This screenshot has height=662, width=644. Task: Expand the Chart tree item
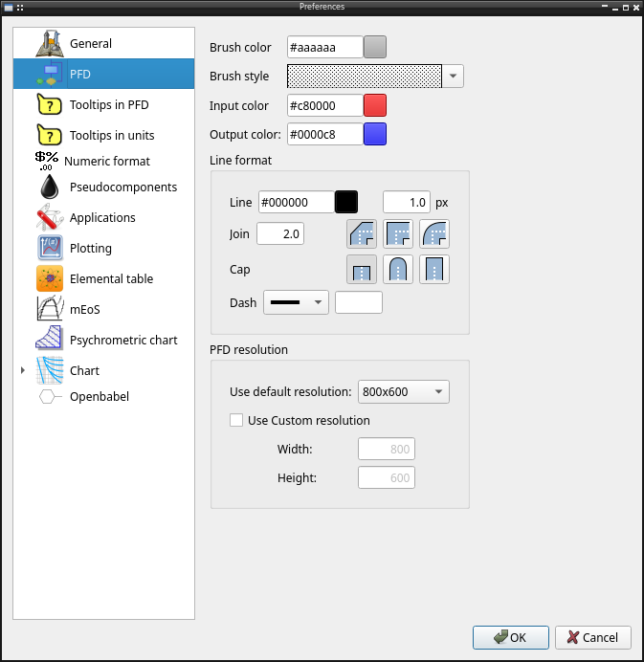point(23,370)
